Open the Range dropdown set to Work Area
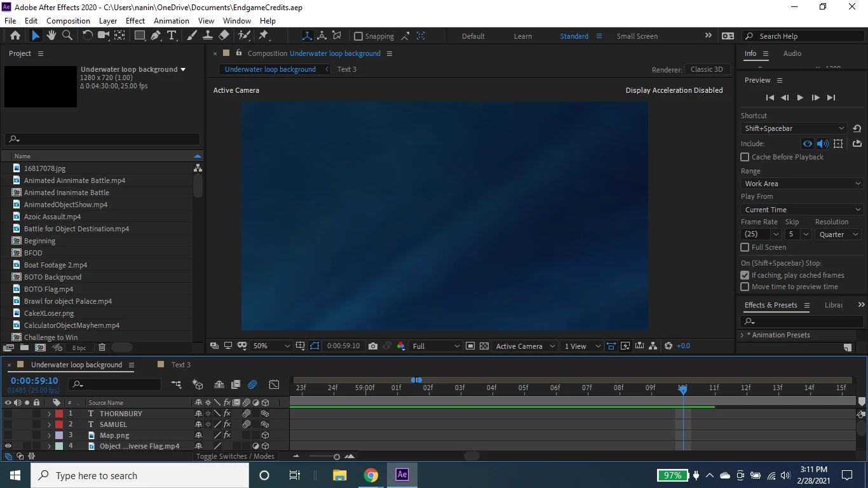The height and width of the screenshot is (488, 868). click(802, 184)
